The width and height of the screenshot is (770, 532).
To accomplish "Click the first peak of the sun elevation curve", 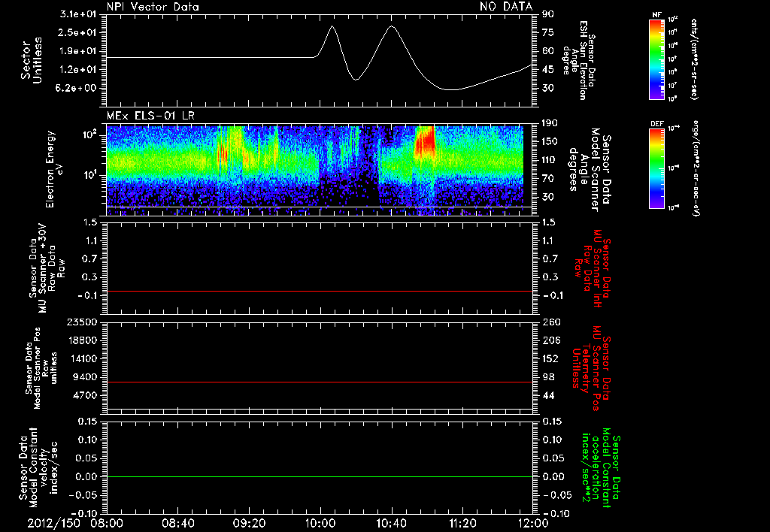I will coord(332,26).
